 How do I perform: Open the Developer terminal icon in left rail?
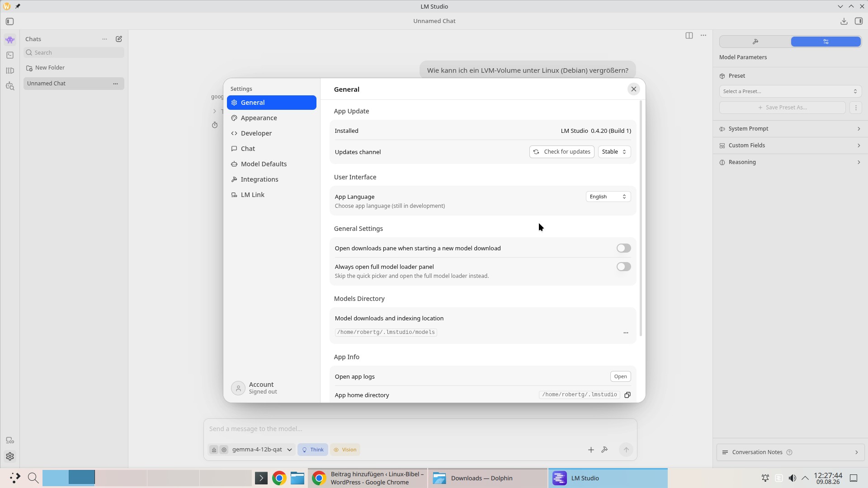pyautogui.click(x=9, y=55)
